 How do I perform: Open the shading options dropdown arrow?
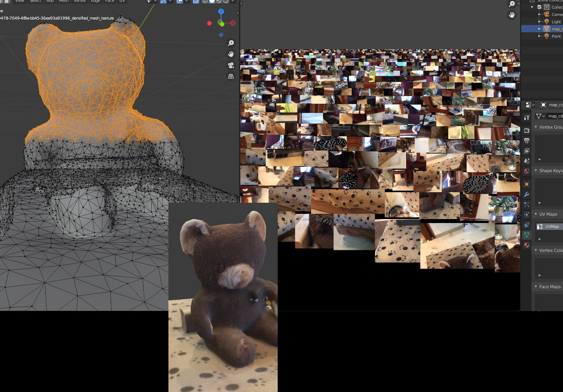pyautogui.click(x=233, y=1)
